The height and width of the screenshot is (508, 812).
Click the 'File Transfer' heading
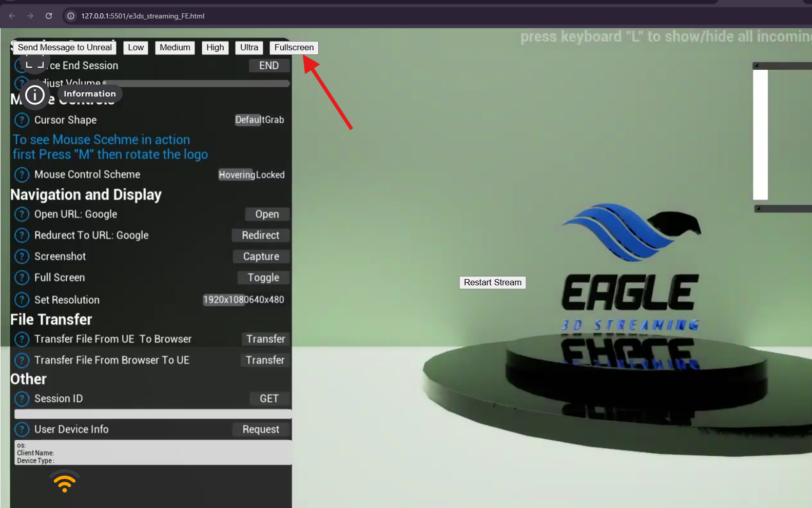[51, 320]
